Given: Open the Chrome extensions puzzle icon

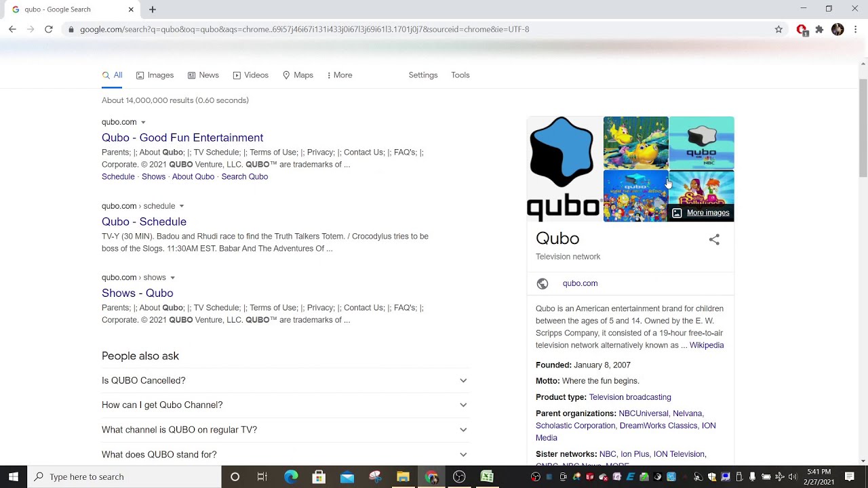Looking at the screenshot, I should (819, 29).
